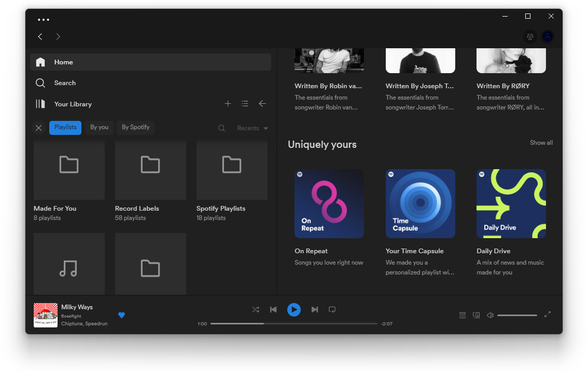Mute audio with the speaker icon
Viewport: 588px width, 371px height.
[490, 315]
